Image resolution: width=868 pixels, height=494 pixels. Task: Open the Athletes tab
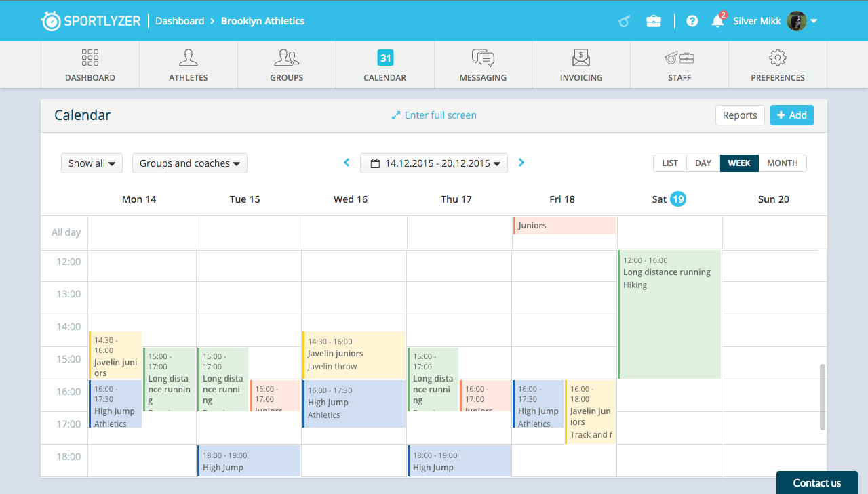coord(189,65)
